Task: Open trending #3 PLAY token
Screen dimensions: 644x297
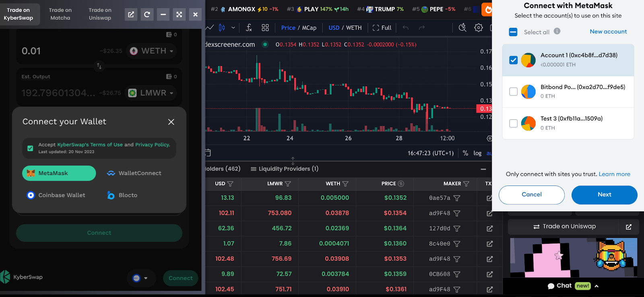Action: pos(317,9)
